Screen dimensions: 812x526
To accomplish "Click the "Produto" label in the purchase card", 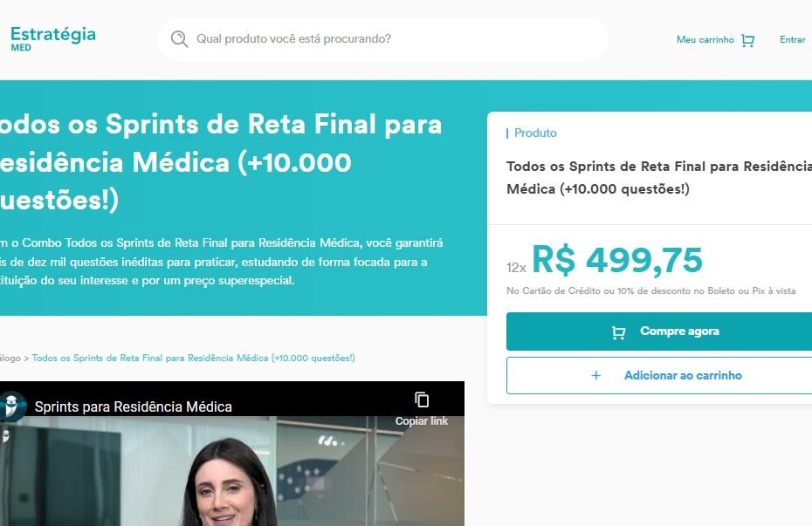I will pyautogui.click(x=535, y=133).
